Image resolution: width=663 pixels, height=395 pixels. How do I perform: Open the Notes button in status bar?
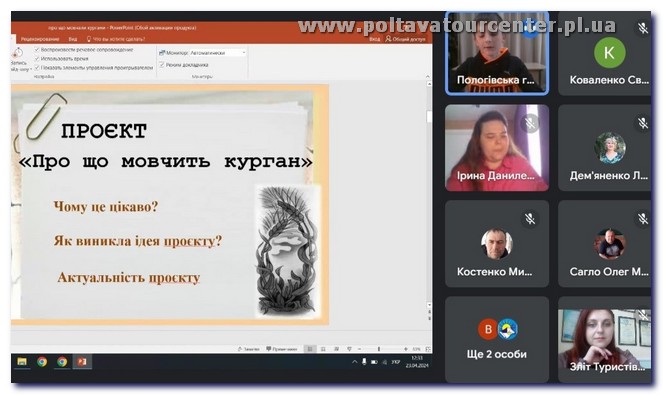[x=249, y=349]
